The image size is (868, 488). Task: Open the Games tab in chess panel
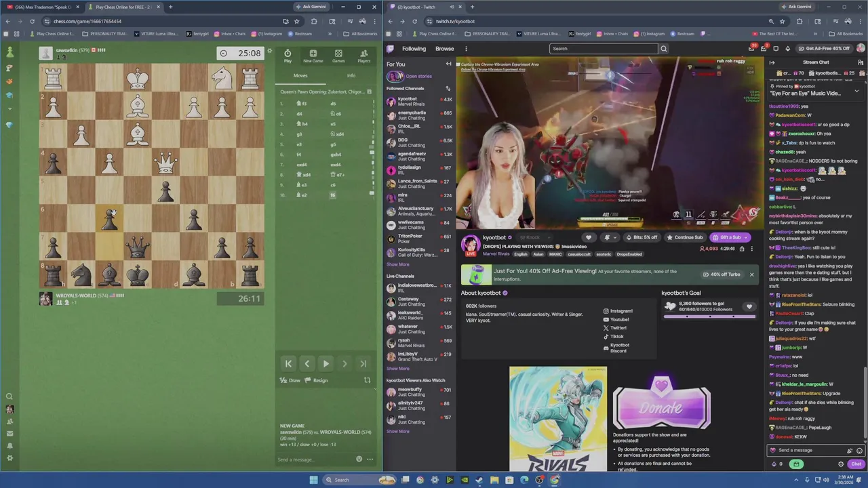coord(338,56)
